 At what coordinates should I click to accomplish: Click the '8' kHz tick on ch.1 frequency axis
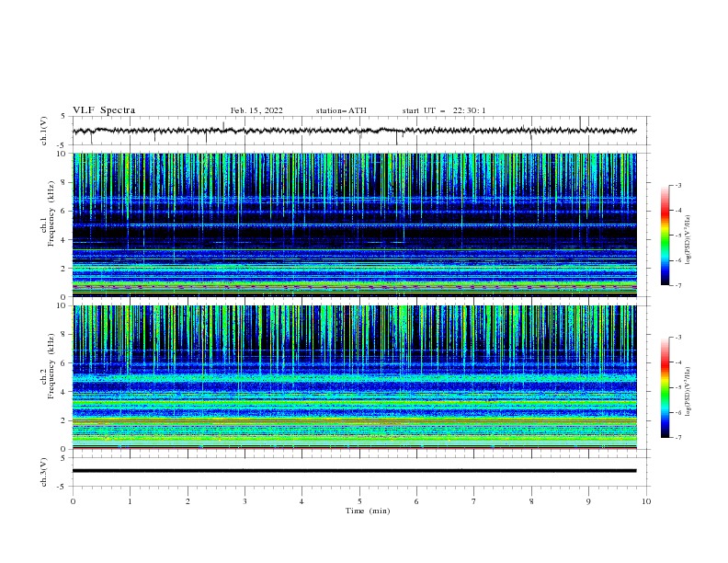(x=65, y=182)
